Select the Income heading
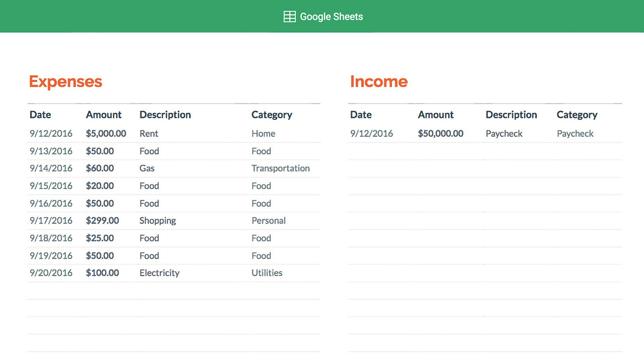The height and width of the screenshot is (362, 644). point(379,81)
